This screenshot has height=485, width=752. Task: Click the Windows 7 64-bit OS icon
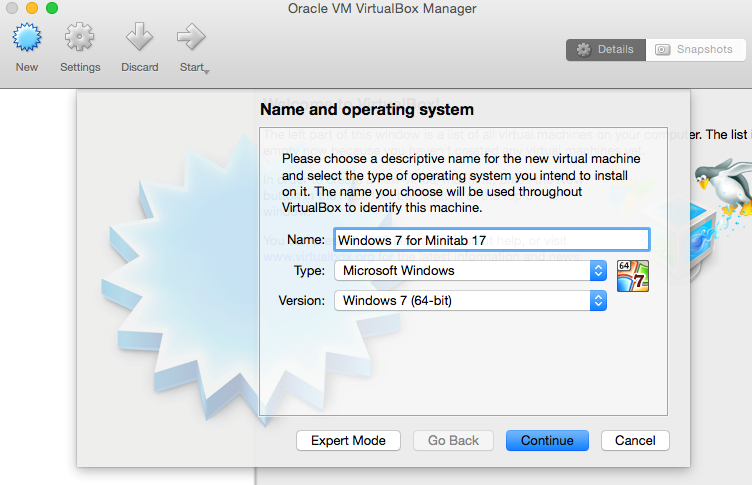click(633, 276)
